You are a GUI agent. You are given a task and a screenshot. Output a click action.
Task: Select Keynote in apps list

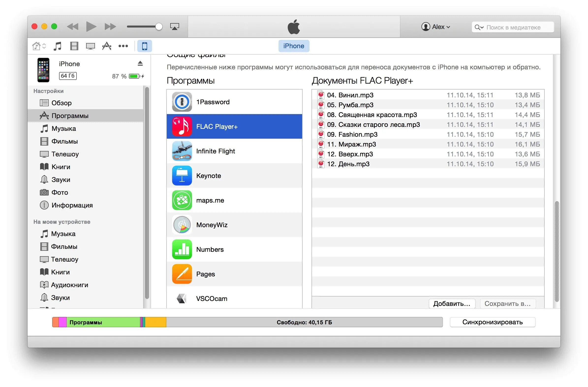[234, 176]
